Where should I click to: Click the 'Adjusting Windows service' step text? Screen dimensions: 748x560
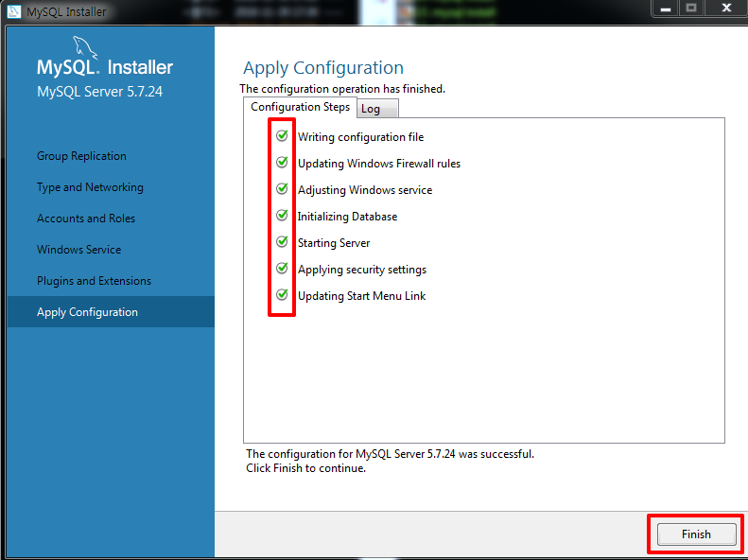click(365, 190)
